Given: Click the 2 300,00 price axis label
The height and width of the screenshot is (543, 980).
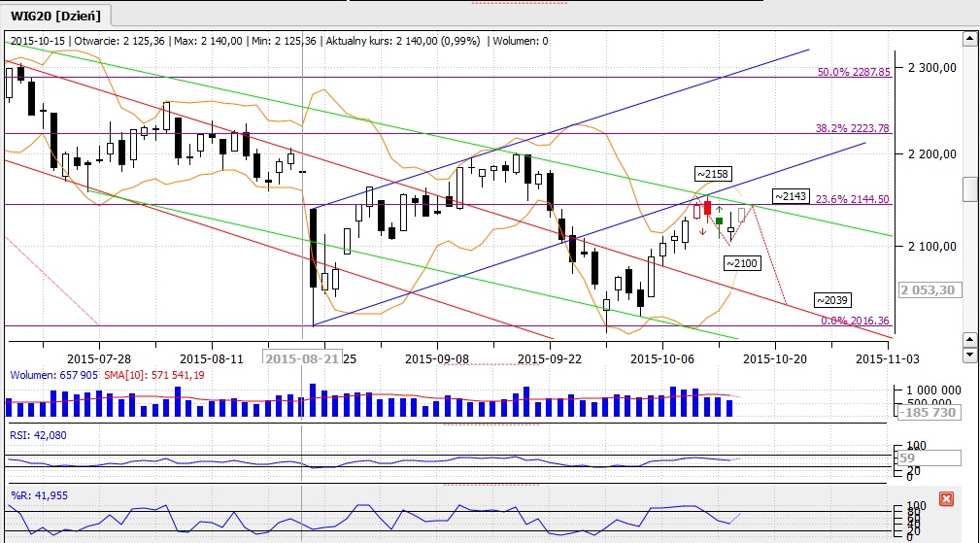Looking at the screenshot, I should (932, 68).
